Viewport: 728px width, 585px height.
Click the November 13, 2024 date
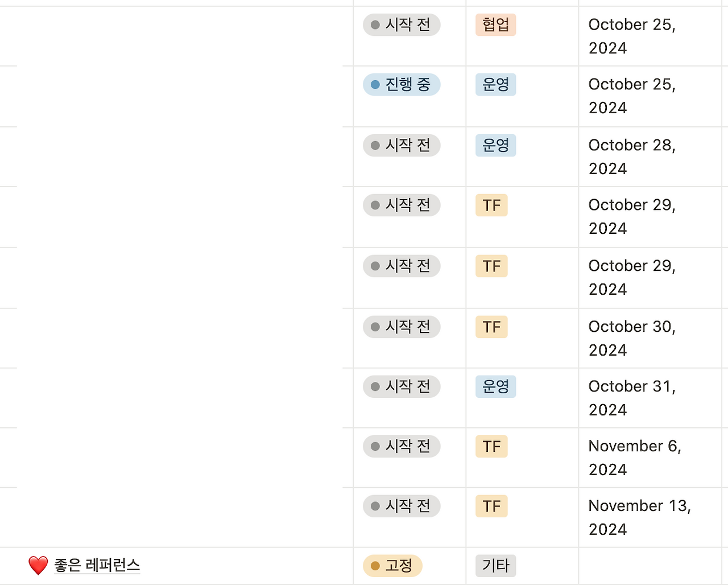point(639,517)
